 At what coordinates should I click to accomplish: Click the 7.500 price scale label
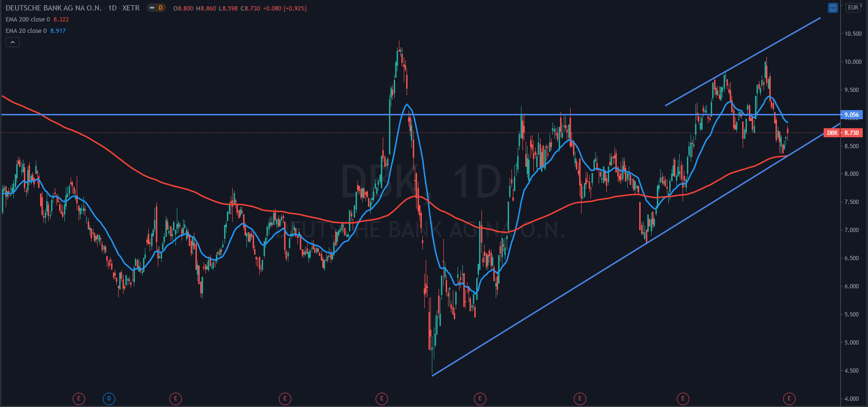(x=853, y=202)
